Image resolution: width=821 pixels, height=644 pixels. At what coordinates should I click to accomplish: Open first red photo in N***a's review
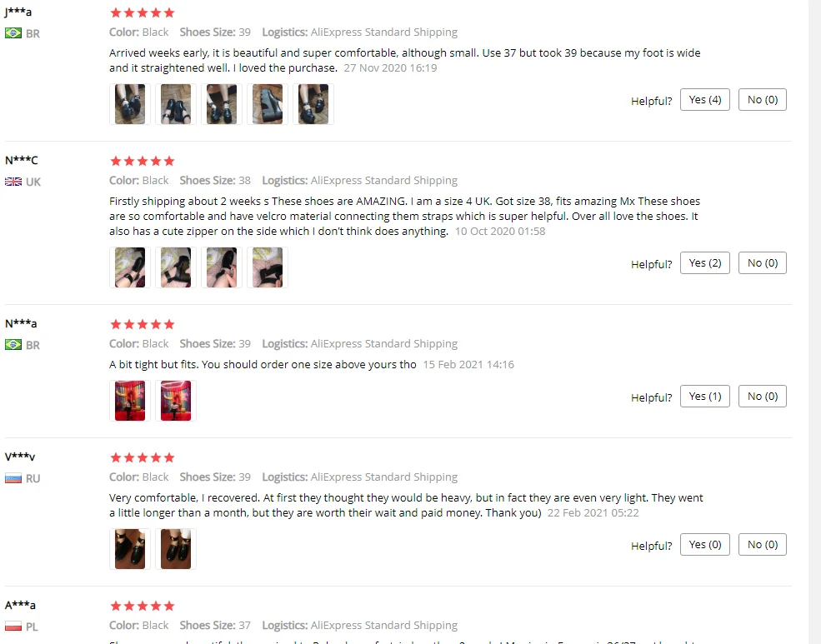pos(130,401)
